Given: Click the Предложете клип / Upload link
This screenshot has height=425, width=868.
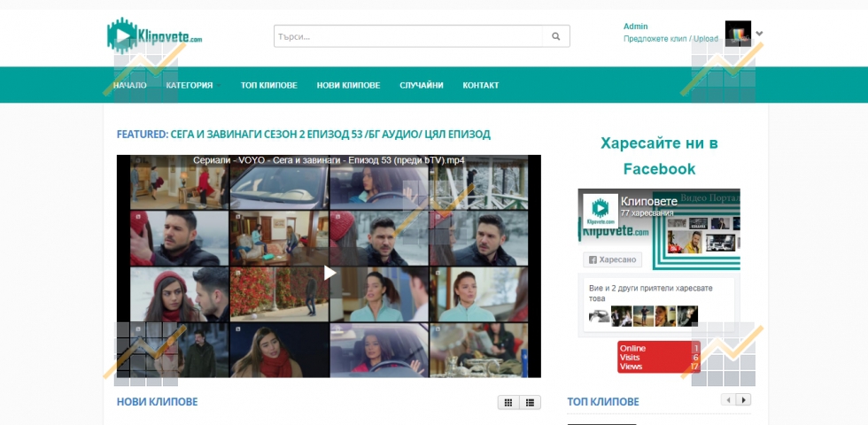Looking at the screenshot, I should [670, 39].
